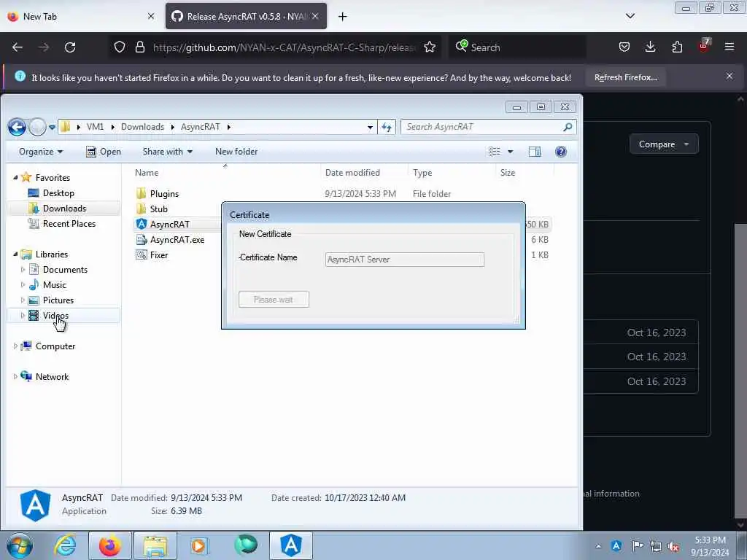
Task: Open Save to Pocket icon
Action: click(x=624, y=47)
